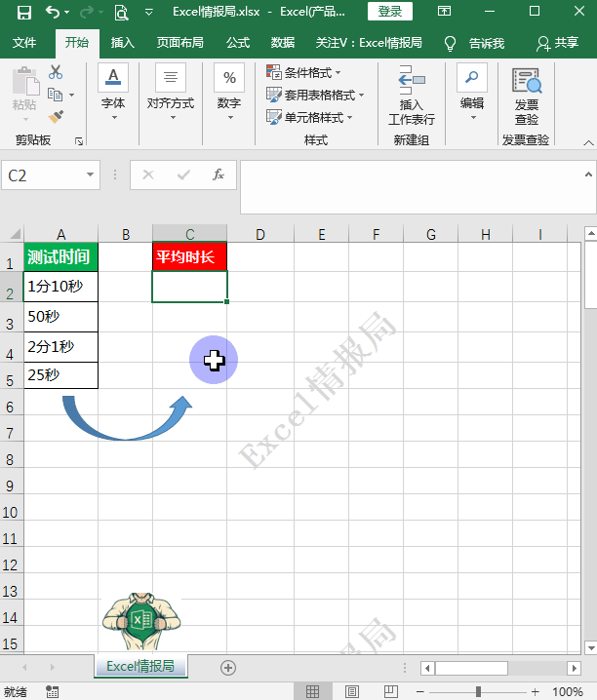Click the 登录 sign-in button

tap(390, 11)
